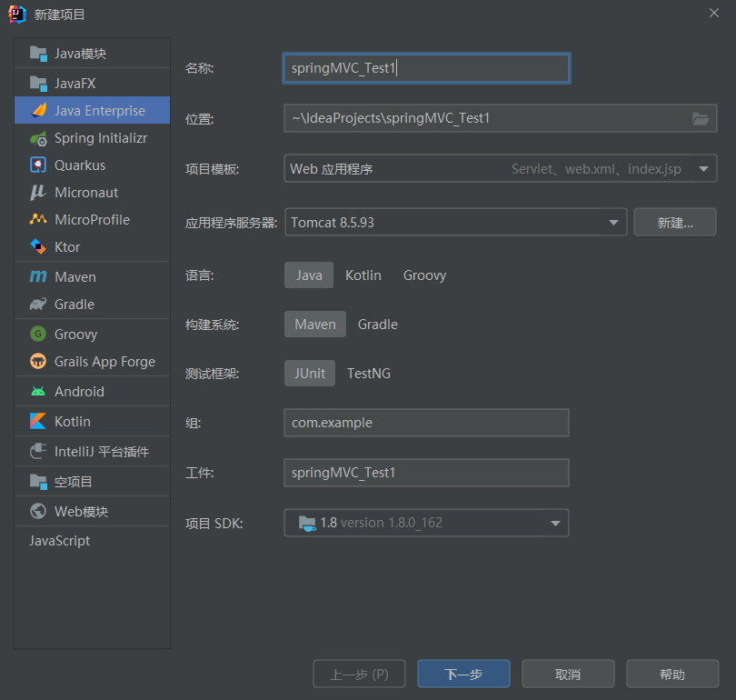The image size is (736, 700).
Task: Pick TestNG as the test framework
Action: pos(369,374)
